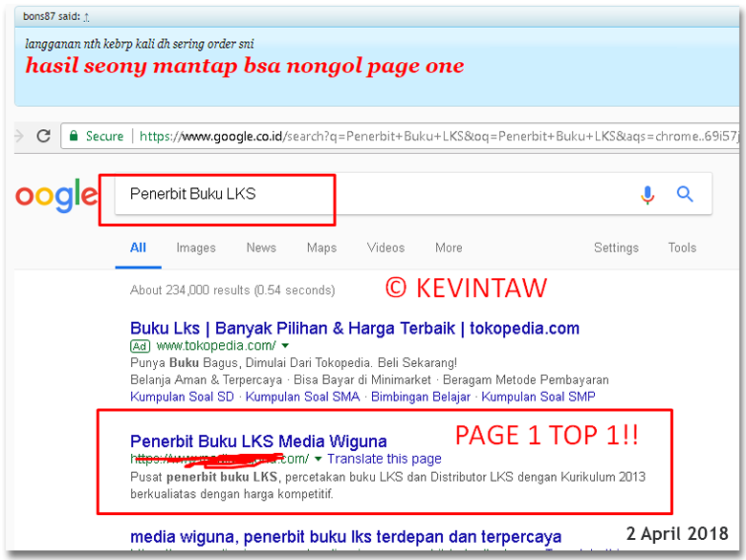
Task: Click the google.co.id address bar URL
Action: 438,137
